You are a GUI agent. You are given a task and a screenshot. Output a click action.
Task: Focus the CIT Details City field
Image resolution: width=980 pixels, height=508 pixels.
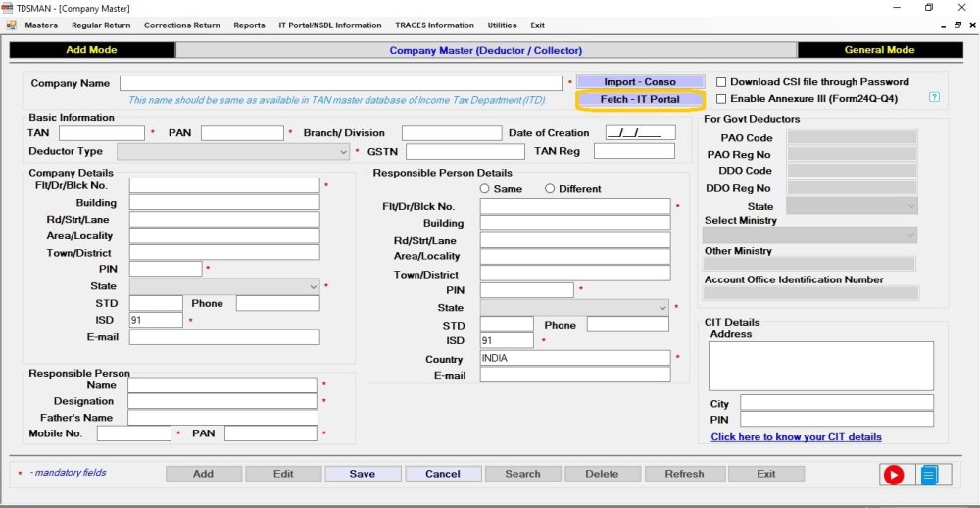click(837, 403)
